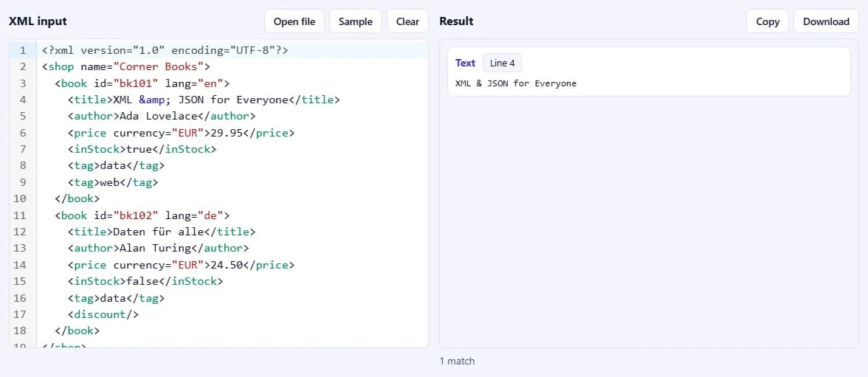Click line number 8 in the gutter
Image resolution: width=868 pixels, height=377 pixels.
pyautogui.click(x=23, y=165)
